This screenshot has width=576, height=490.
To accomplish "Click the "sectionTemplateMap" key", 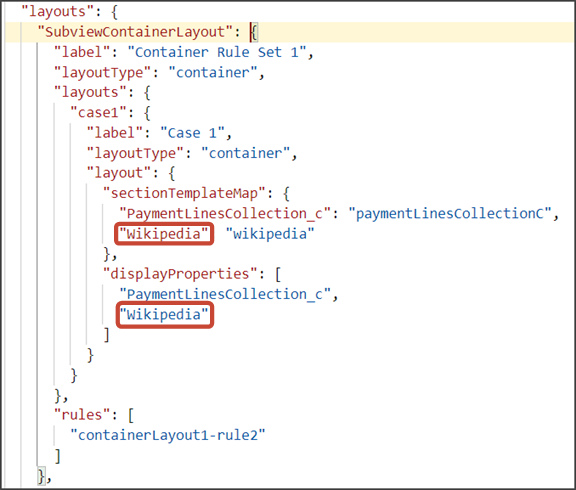I will (x=184, y=193).
